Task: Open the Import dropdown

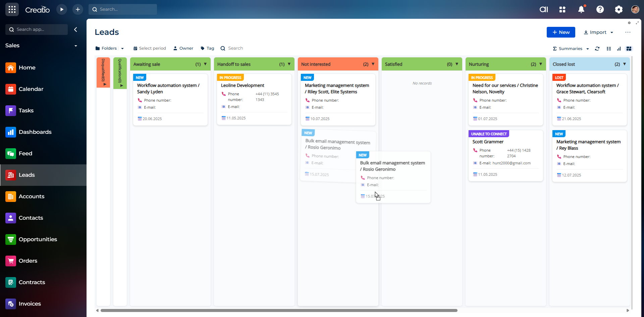Action: click(x=598, y=32)
